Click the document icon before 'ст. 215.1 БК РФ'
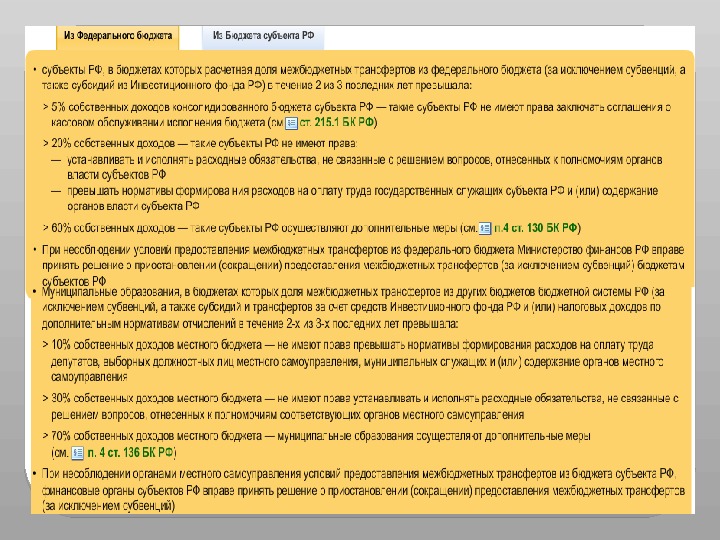This screenshot has height=540, width=720. click(x=291, y=123)
